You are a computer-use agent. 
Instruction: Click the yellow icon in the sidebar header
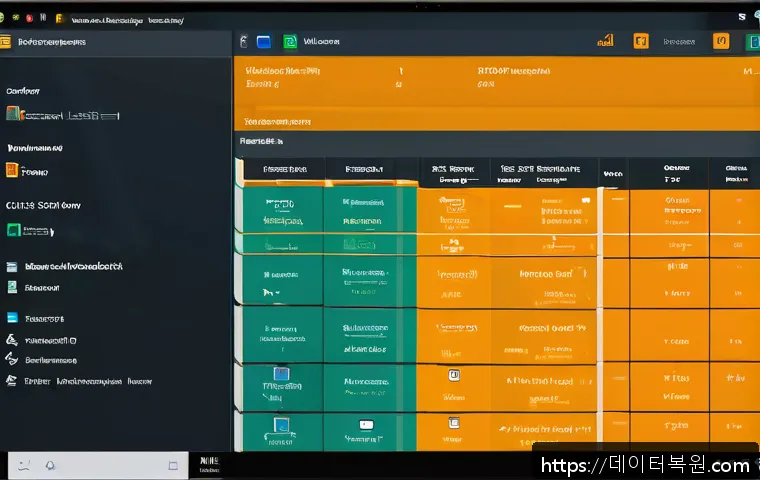pyautogui.click(x=6, y=42)
